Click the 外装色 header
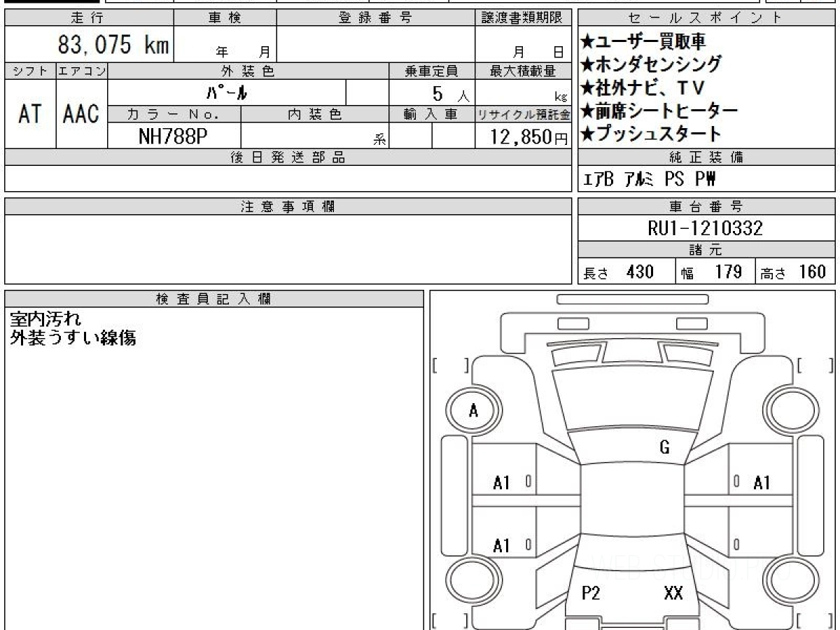Viewport: 840px width, 630px height. pos(248,71)
